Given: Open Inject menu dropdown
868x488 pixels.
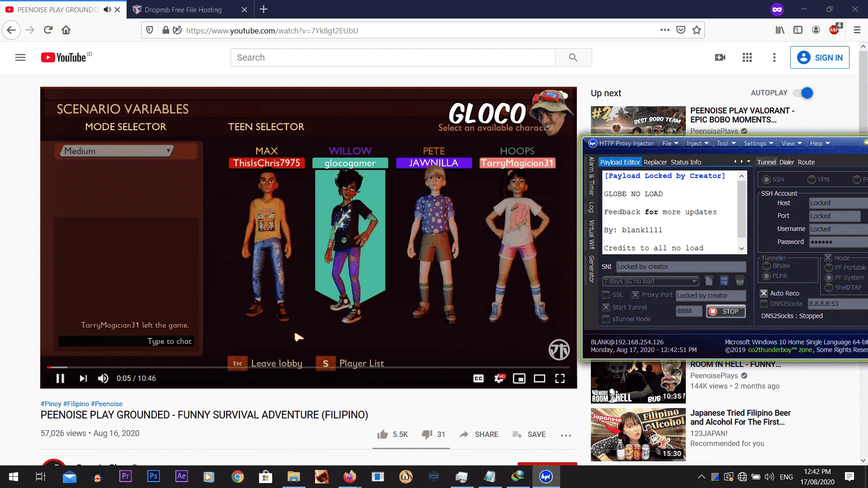Looking at the screenshot, I should click(698, 143).
